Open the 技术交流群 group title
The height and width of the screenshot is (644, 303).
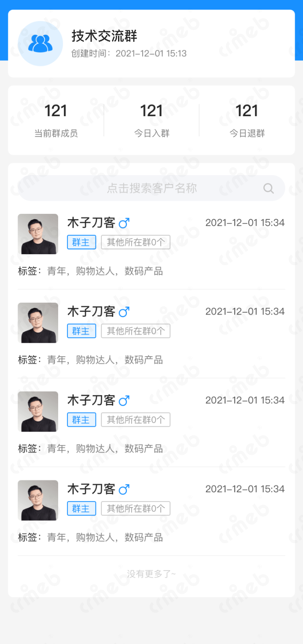pyautogui.click(x=105, y=36)
